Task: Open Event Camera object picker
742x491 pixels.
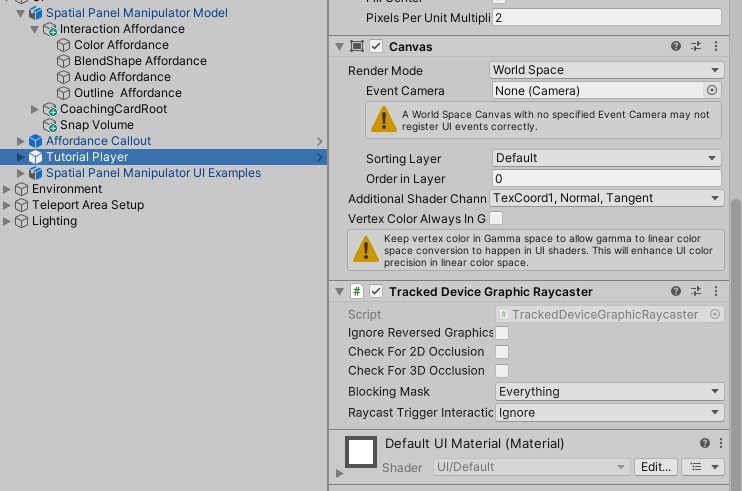Action: 712,90
